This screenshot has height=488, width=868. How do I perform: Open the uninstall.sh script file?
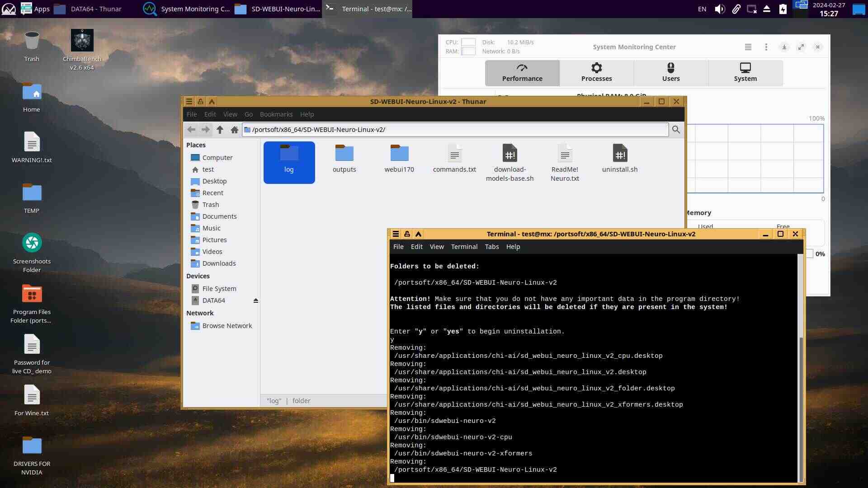(619, 154)
